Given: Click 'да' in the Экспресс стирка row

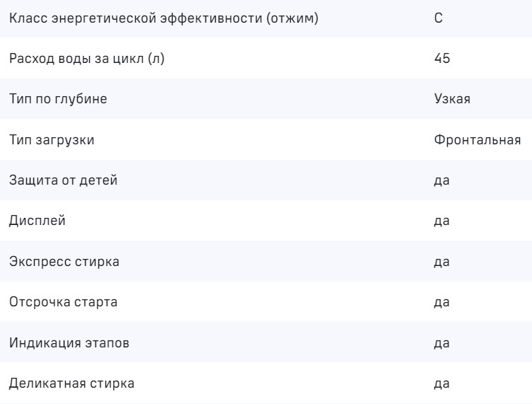Looking at the screenshot, I should click(442, 262).
